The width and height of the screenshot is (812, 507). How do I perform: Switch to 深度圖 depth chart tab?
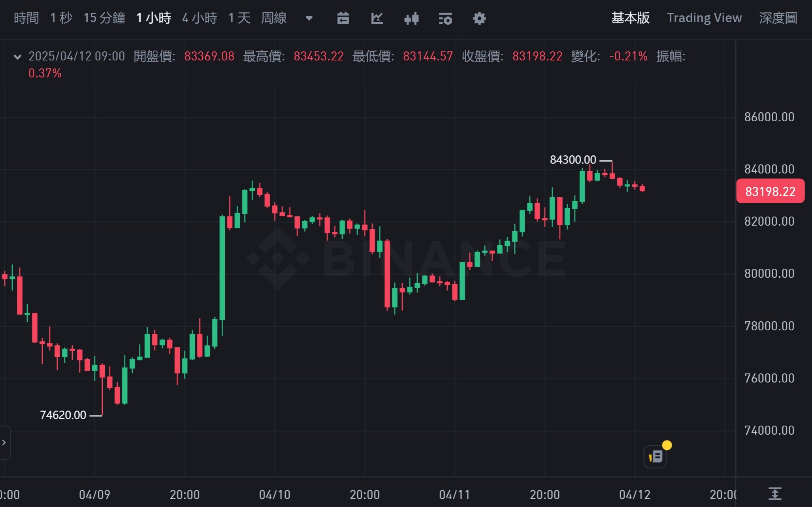pyautogui.click(x=778, y=18)
